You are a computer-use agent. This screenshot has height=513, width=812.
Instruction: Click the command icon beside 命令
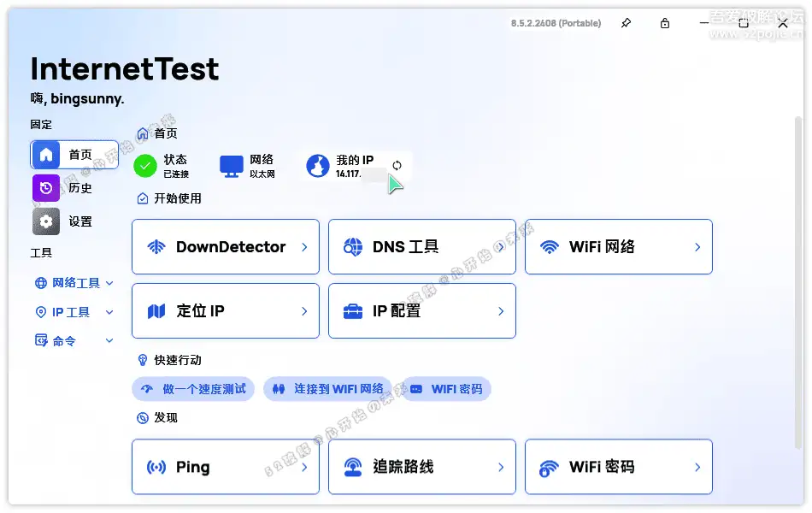point(41,340)
